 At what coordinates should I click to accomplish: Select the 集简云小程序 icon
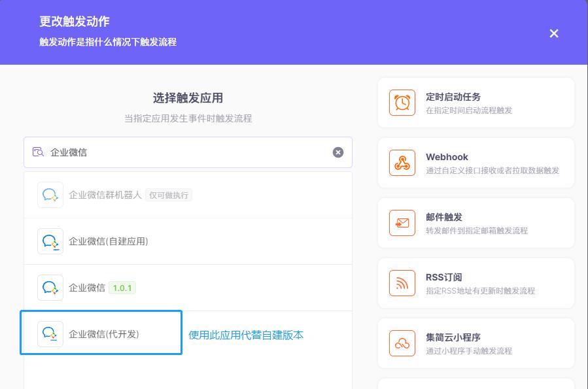coord(403,343)
